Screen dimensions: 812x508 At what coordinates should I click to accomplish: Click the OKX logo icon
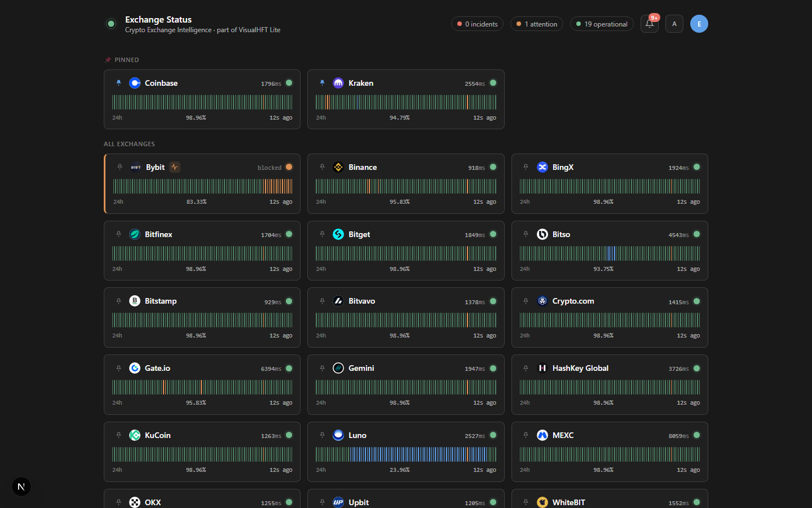pos(135,502)
